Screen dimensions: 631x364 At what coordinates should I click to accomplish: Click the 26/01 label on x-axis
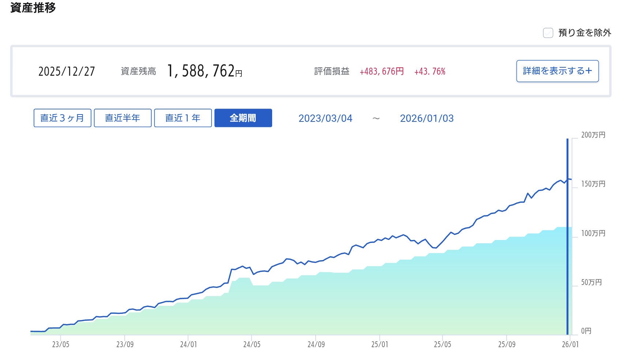(x=570, y=344)
